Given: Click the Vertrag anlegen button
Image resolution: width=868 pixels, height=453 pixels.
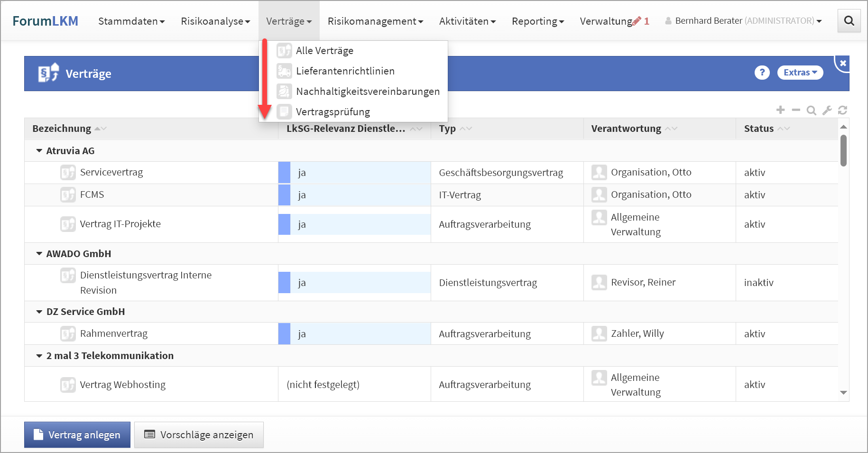Looking at the screenshot, I should click(x=77, y=435).
